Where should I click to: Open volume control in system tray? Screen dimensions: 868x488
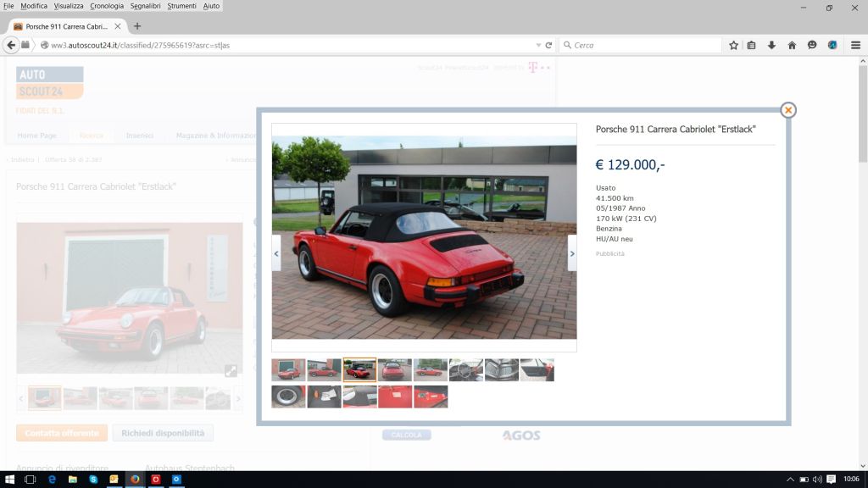(817, 480)
